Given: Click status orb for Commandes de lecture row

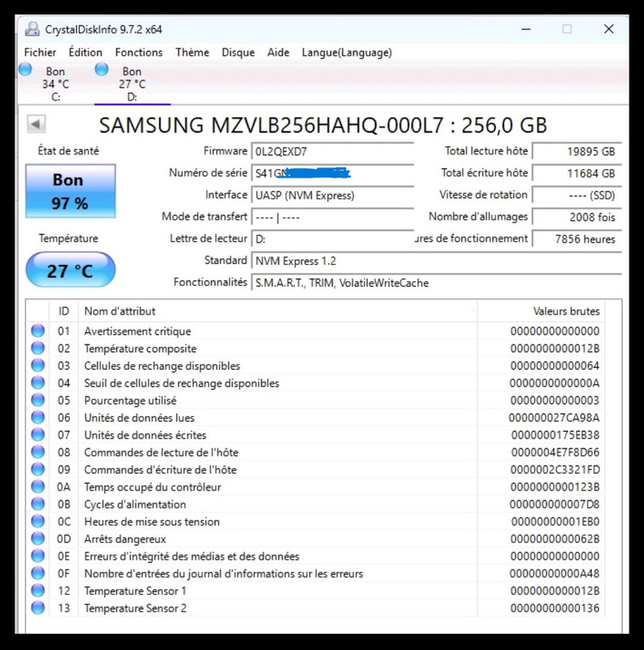Looking at the screenshot, I should coord(37,453).
